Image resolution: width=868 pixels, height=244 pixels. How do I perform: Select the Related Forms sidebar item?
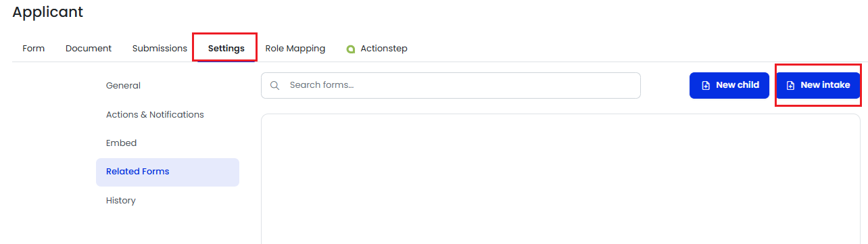coord(168,172)
